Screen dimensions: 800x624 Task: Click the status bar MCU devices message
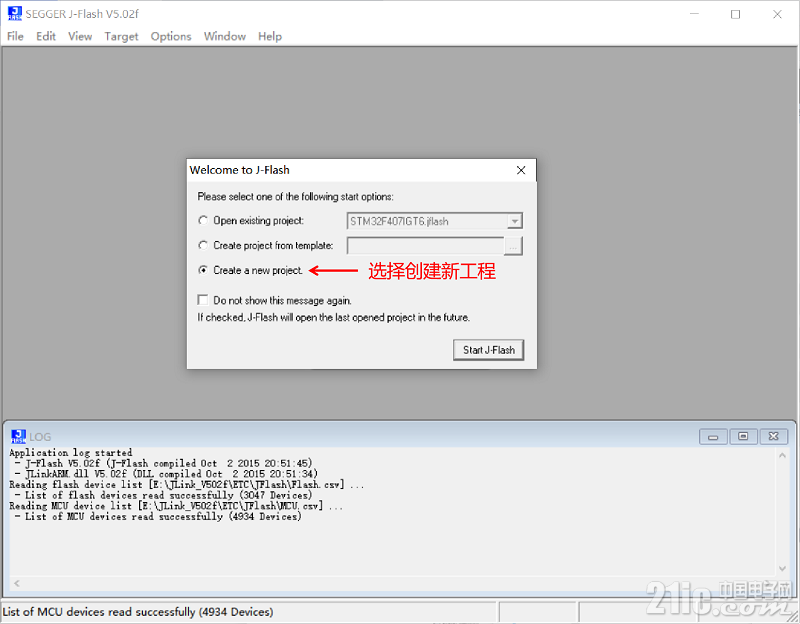pos(138,612)
